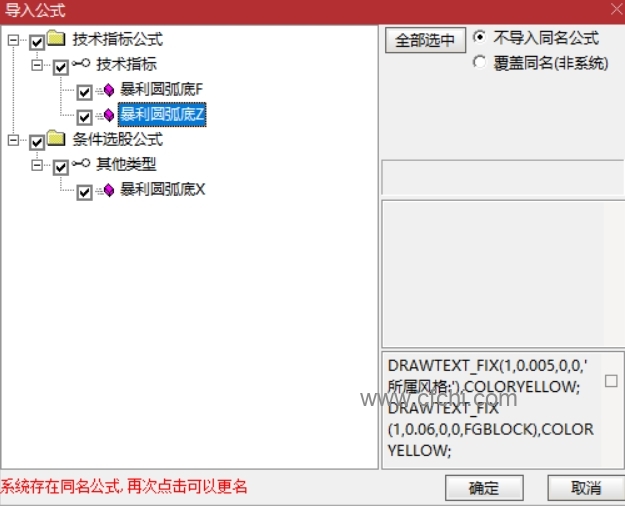
Task: Collapse the 其他类型 subcategory node
Action: pos(37,165)
